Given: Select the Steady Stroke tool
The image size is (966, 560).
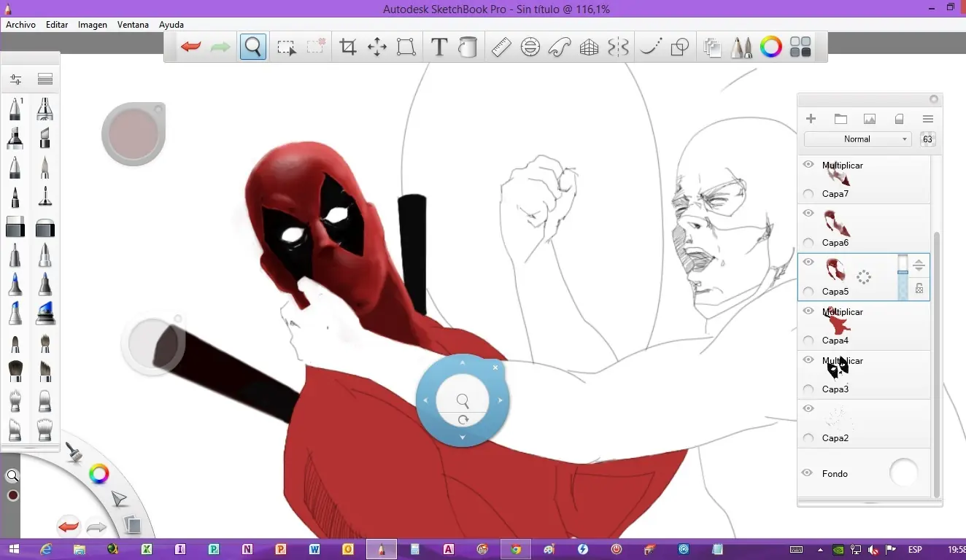Looking at the screenshot, I should click(x=650, y=48).
